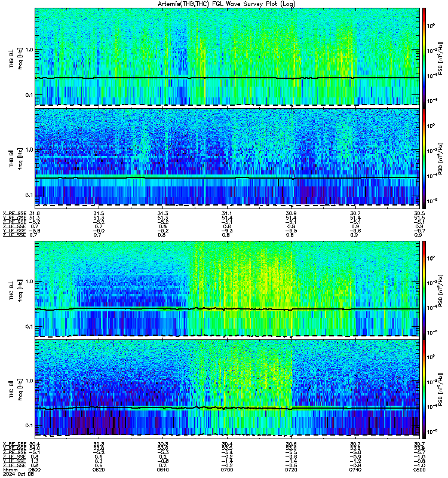Image resolution: width=448 pixels, height=478 pixels.
Task: Click the color bar beside THB B-perpendicular panel
Action: point(424,58)
